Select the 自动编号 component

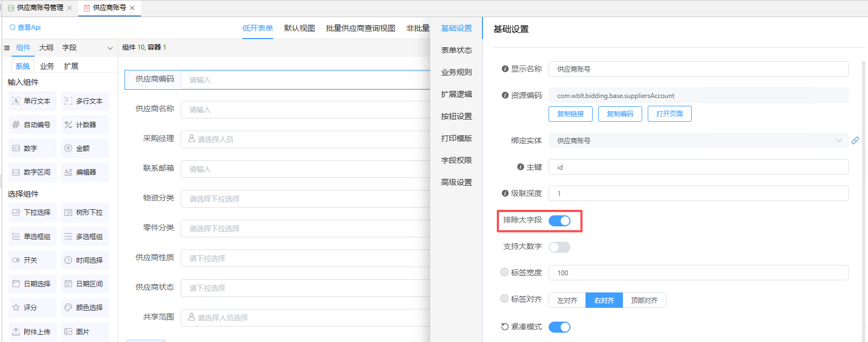pyautogui.click(x=32, y=125)
